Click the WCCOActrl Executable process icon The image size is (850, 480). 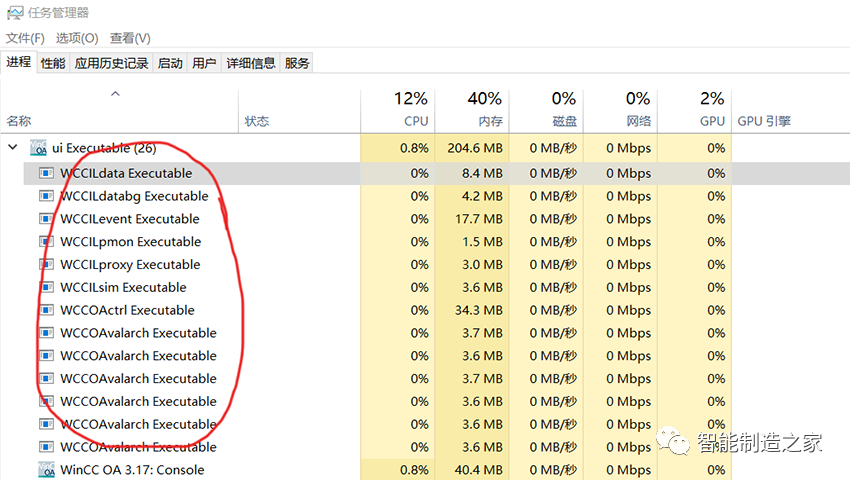click(46, 310)
